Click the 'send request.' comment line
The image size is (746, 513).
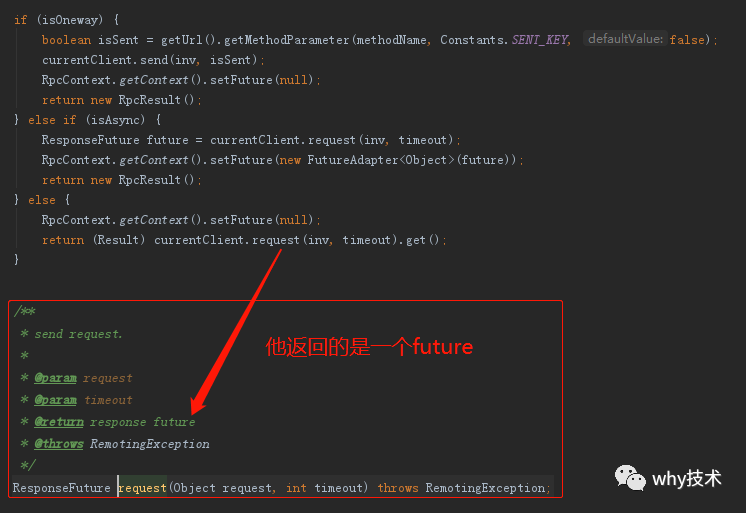pyautogui.click(x=79, y=335)
